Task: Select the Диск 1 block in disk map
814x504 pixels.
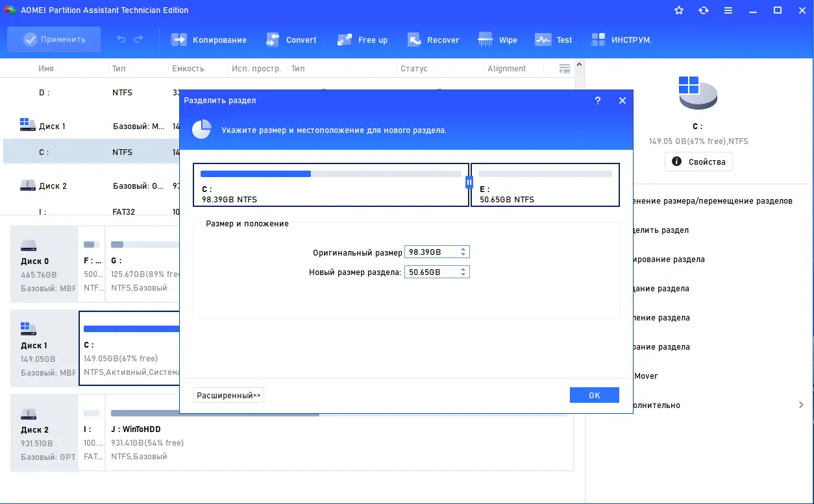Action: coord(44,348)
